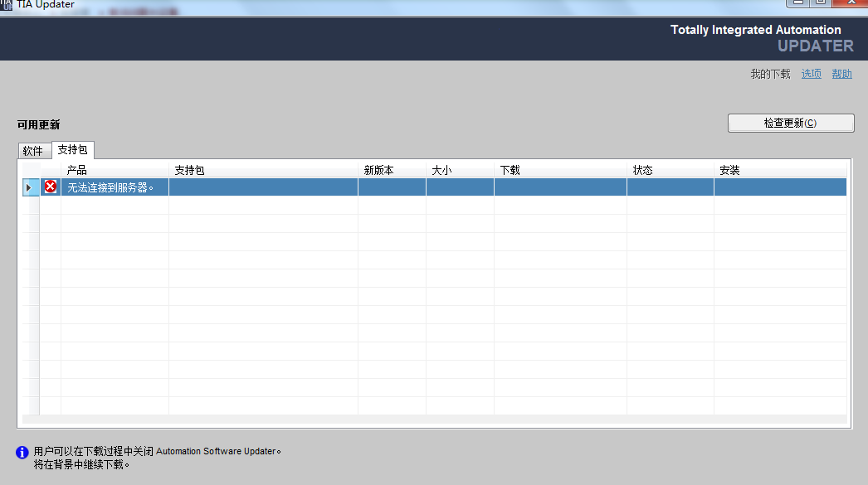Open the 帮助 link
Image resolution: width=868 pixels, height=485 pixels.
click(x=841, y=74)
